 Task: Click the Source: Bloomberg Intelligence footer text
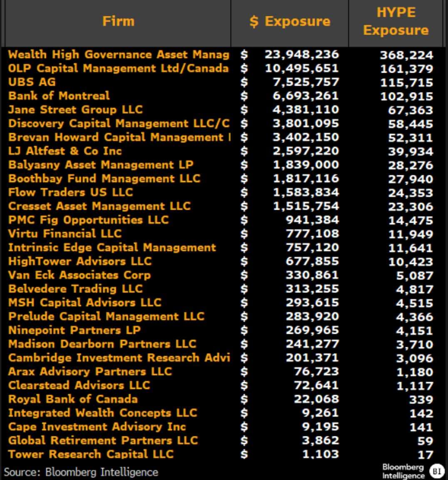[81, 472]
